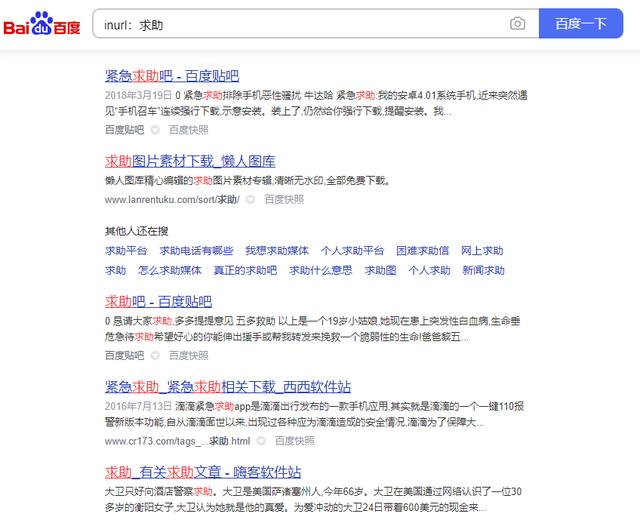This screenshot has height=520, width=640.
Task: Click icon beside 求助吧 result source
Action: pyautogui.click(x=155, y=356)
